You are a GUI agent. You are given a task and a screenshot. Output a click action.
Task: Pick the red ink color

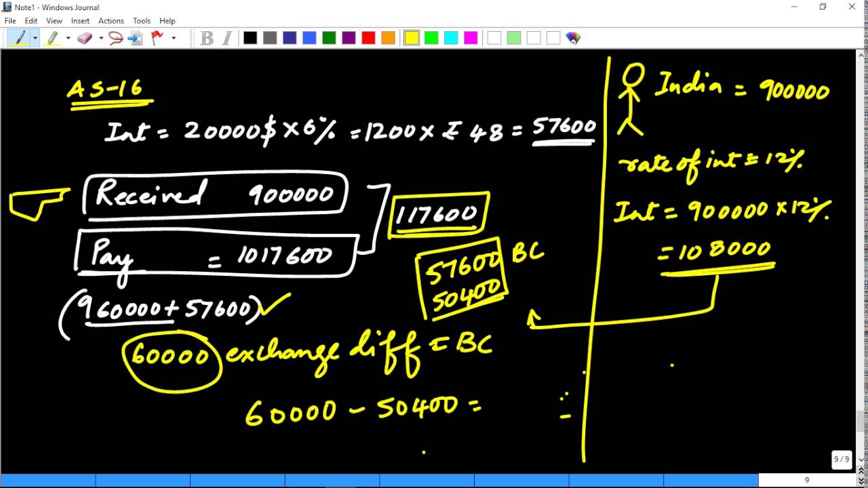tap(368, 38)
